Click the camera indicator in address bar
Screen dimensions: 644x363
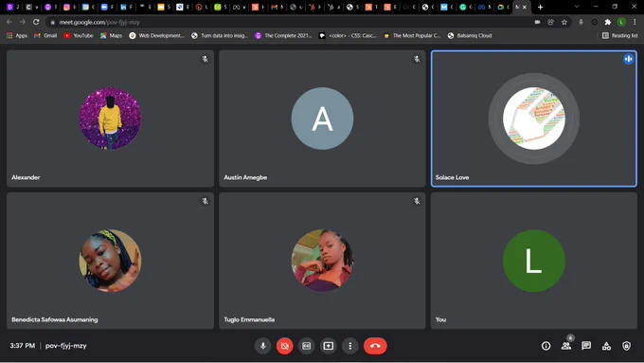(x=537, y=22)
